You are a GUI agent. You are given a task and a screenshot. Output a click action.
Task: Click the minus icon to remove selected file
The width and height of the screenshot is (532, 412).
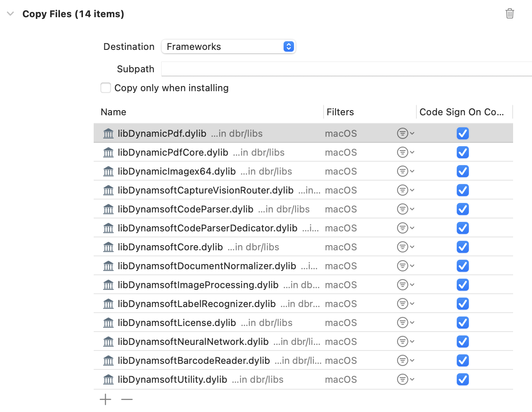click(x=127, y=400)
